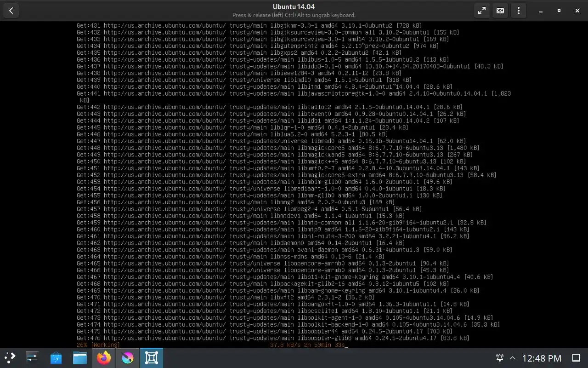Click line Get:475 libpoppler44
Viewport: 588px width, 368px height.
pos(265,331)
